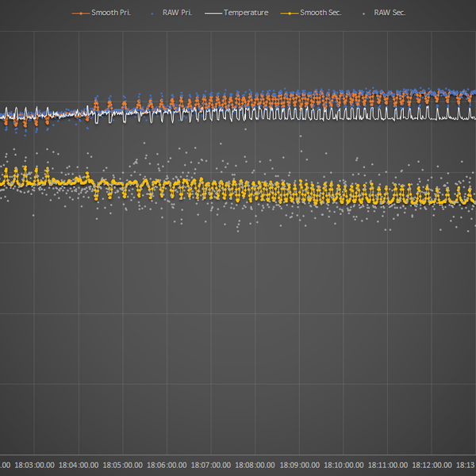Viewport: 476px width, 476px height.
Task: Click the 18:08:00.00 axis label
Action: pyautogui.click(x=255, y=465)
